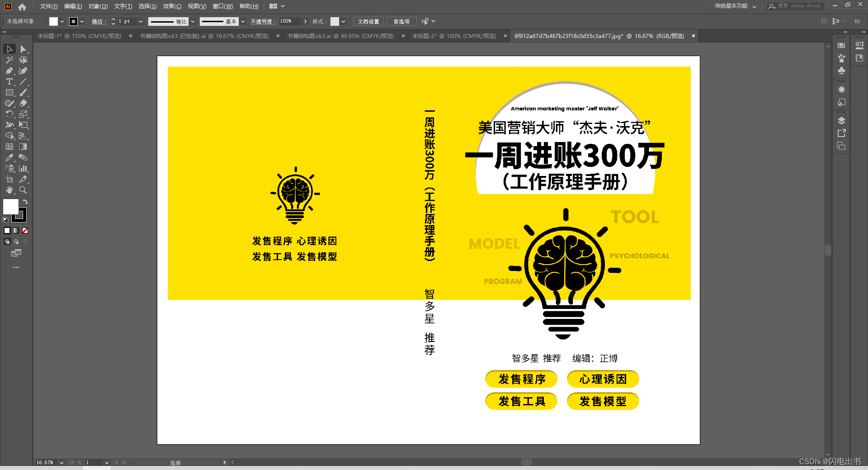Select the Direct Selection tool
The image size is (868, 470).
[x=23, y=49]
